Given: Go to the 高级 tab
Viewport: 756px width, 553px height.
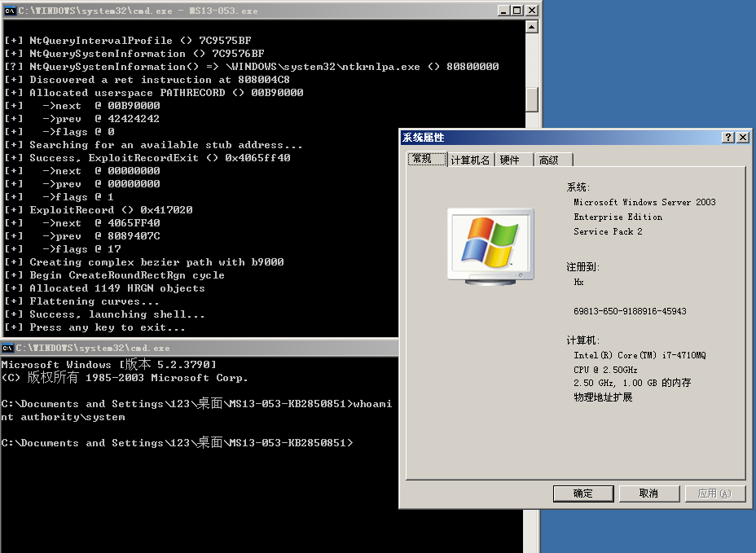Looking at the screenshot, I should (550, 160).
